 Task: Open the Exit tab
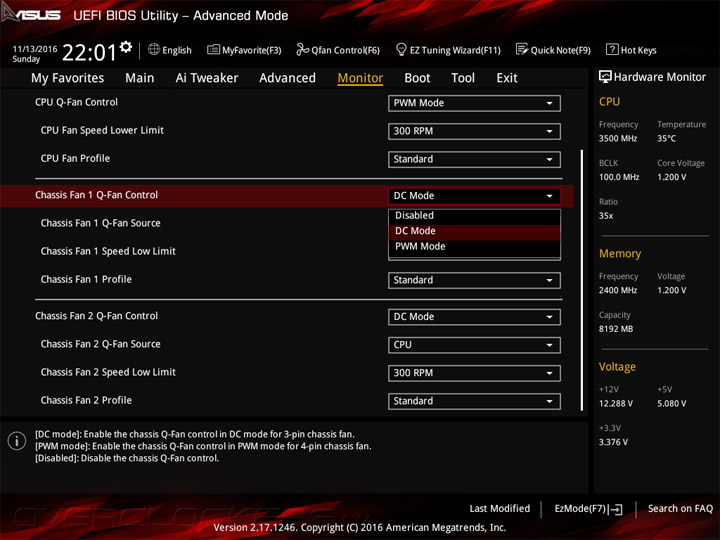[x=507, y=78]
